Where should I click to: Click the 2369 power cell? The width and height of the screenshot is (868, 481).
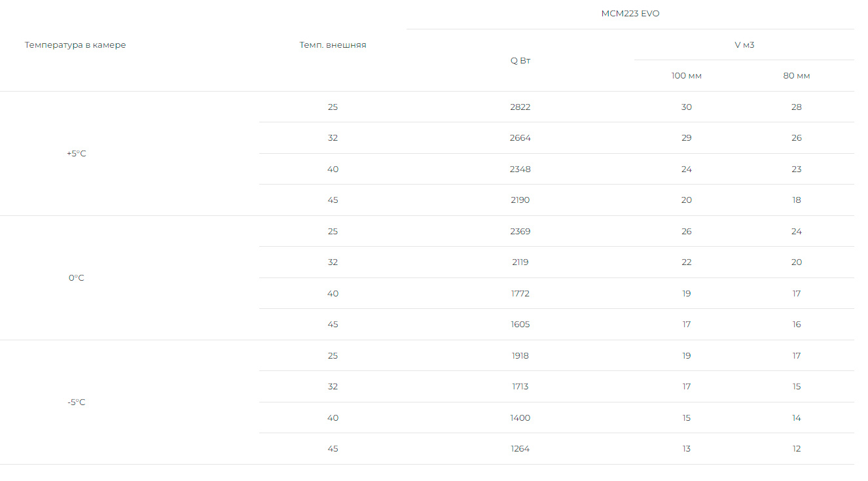(520, 232)
